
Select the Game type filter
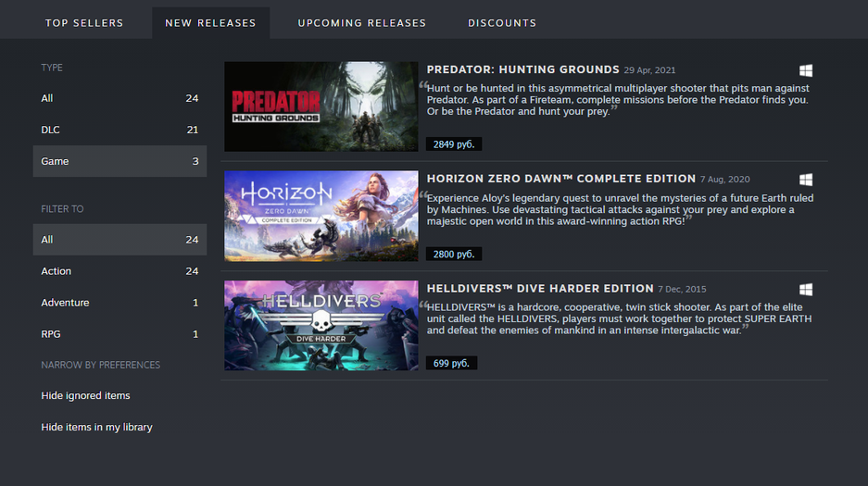coord(120,161)
